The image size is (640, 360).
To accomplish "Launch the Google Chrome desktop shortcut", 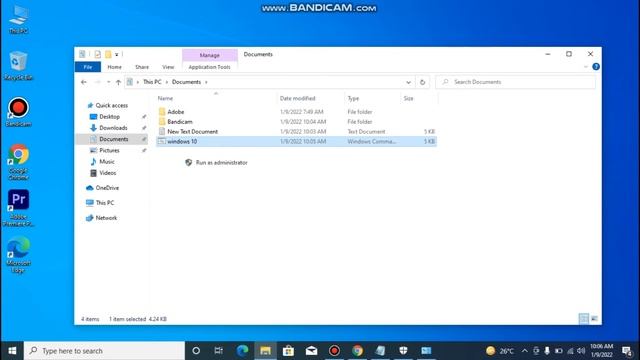I will click(x=18, y=161).
